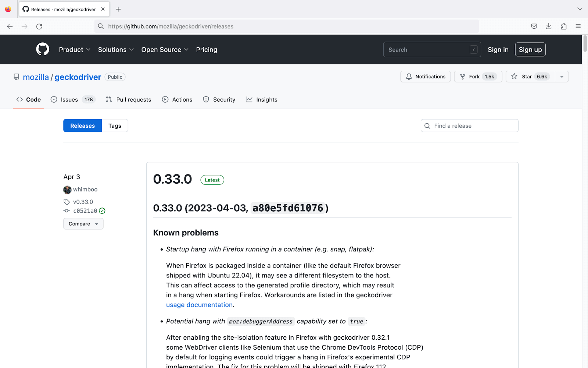Viewport: 588px width, 368px height.
Task: Click the Notifications button
Action: pos(426,77)
